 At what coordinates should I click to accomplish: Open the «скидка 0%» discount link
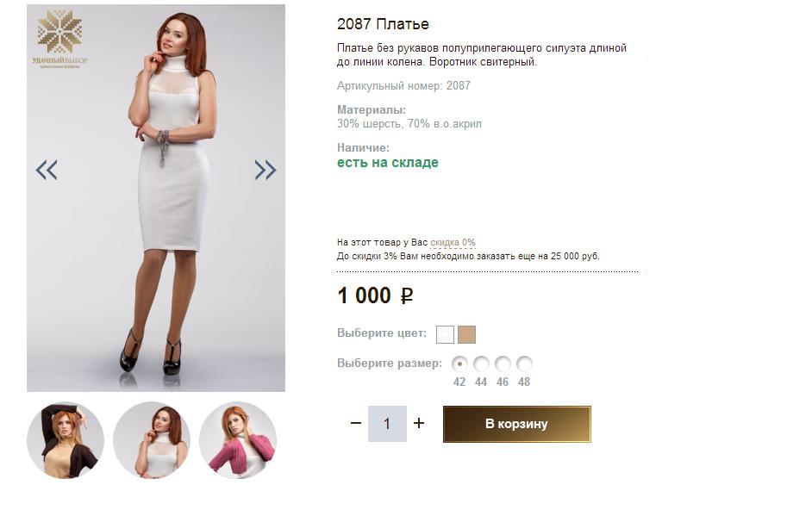pos(453,243)
